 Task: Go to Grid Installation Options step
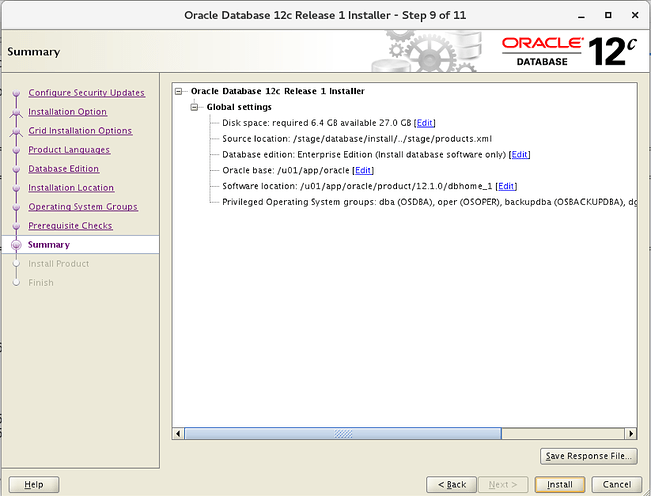[80, 131]
